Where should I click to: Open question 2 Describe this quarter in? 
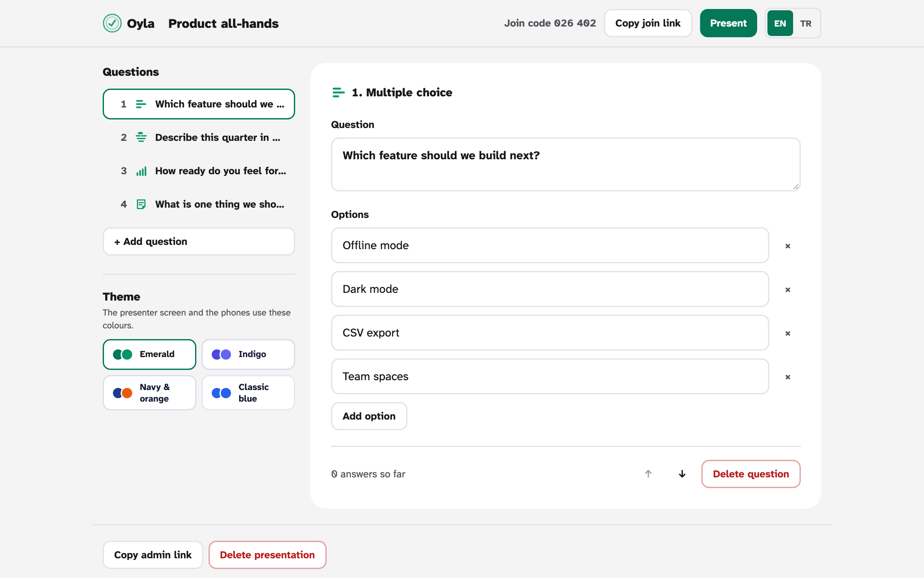pos(198,137)
